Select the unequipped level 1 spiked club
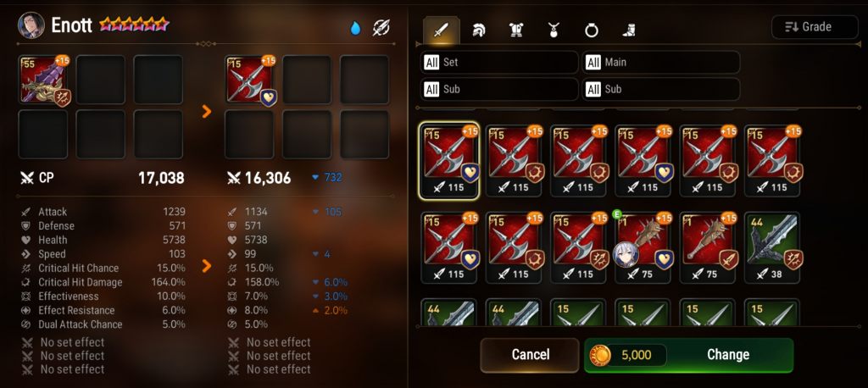868x388 pixels. tap(708, 247)
